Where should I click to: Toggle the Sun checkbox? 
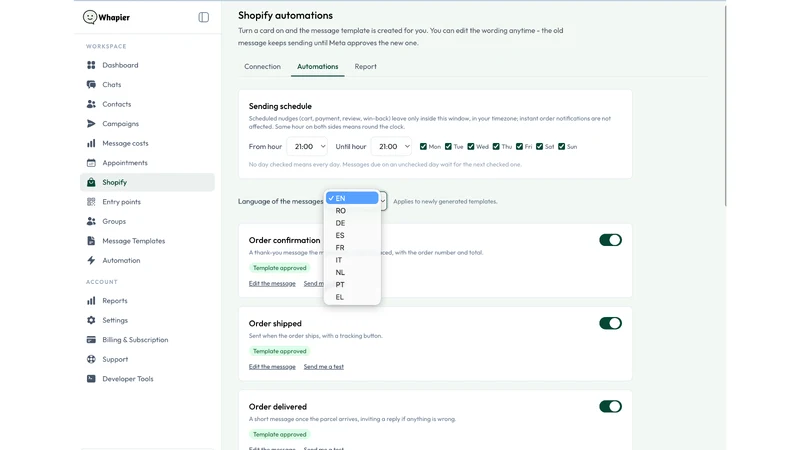[561, 146]
